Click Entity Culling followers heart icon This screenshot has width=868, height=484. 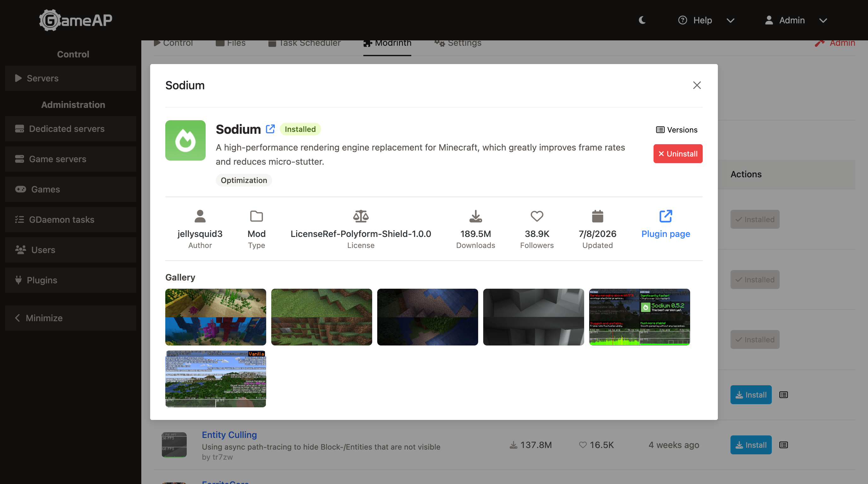click(583, 445)
